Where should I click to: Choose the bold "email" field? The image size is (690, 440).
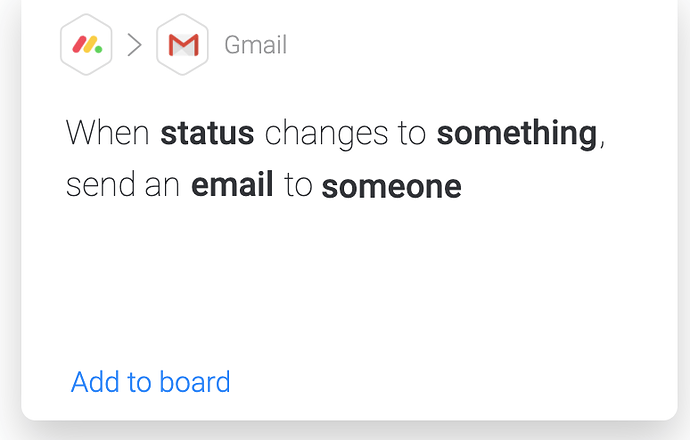tap(232, 186)
